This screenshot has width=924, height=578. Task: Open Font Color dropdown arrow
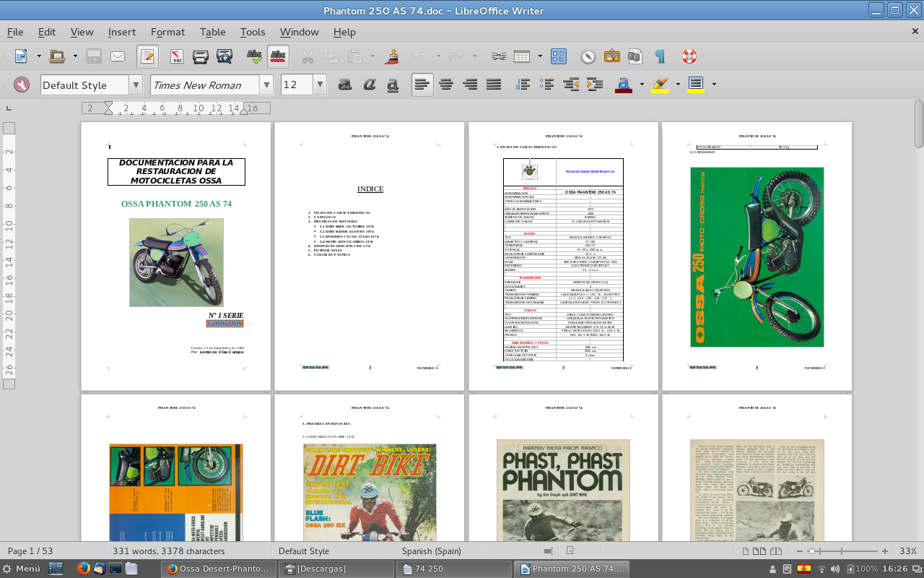coord(642,85)
